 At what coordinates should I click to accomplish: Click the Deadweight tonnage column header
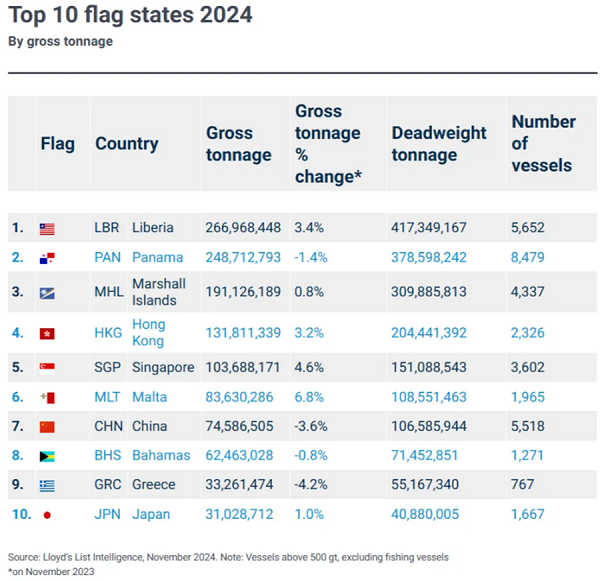click(x=438, y=144)
